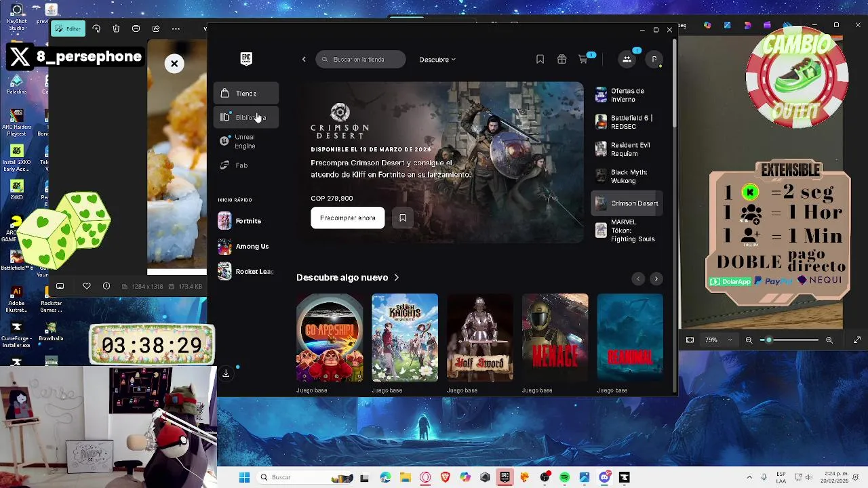Click the print icon in the Photos toolbar
The image size is (868, 488).
pyautogui.click(x=136, y=29)
